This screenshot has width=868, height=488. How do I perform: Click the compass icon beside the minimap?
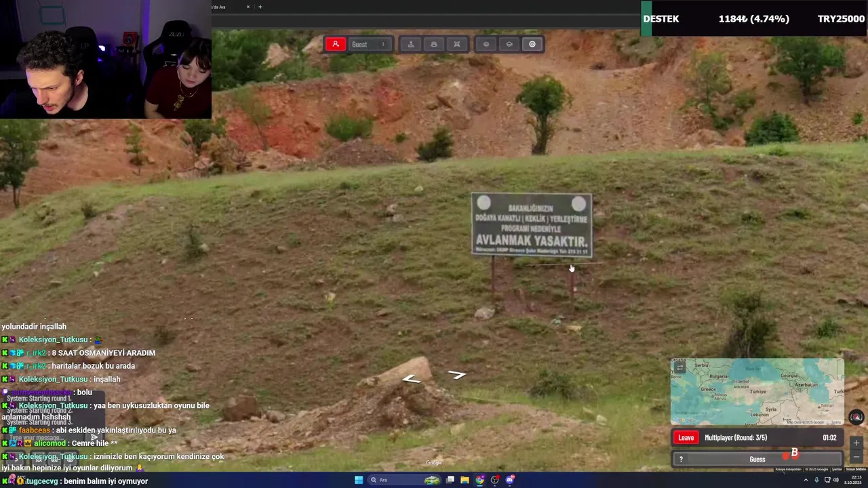pyautogui.click(x=856, y=417)
